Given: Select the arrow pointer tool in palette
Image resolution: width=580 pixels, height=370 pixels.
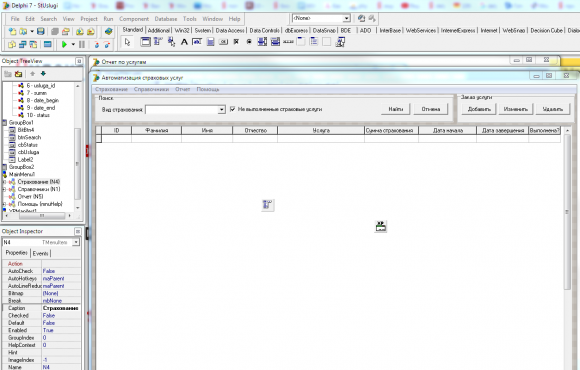Looking at the screenshot, I should [128, 42].
